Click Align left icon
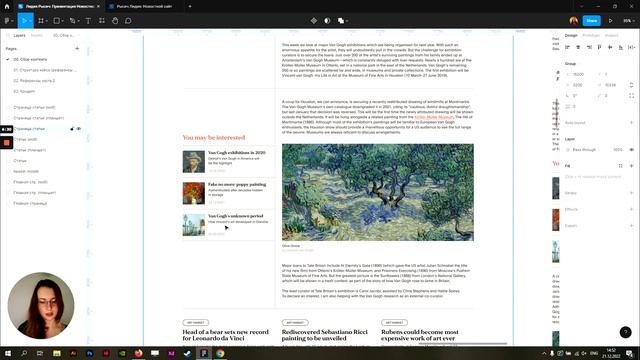 (x=567, y=47)
